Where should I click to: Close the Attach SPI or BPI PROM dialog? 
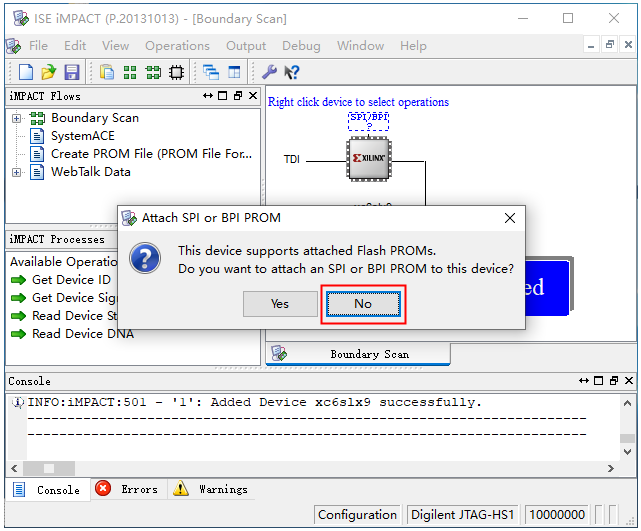point(510,218)
